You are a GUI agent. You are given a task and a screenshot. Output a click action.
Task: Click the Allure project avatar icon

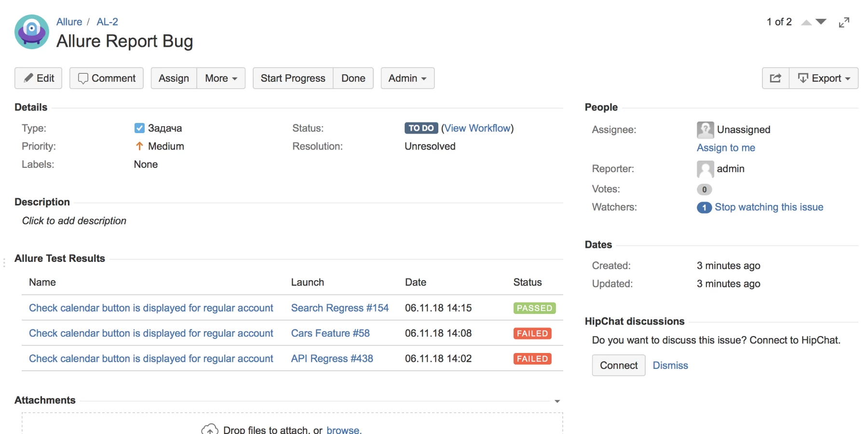click(32, 32)
